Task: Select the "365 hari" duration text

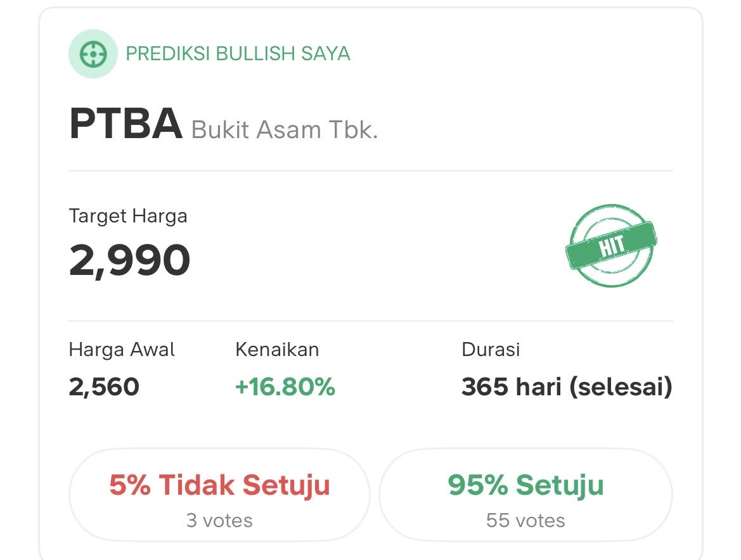Action: pyautogui.click(x=512, y=386)
